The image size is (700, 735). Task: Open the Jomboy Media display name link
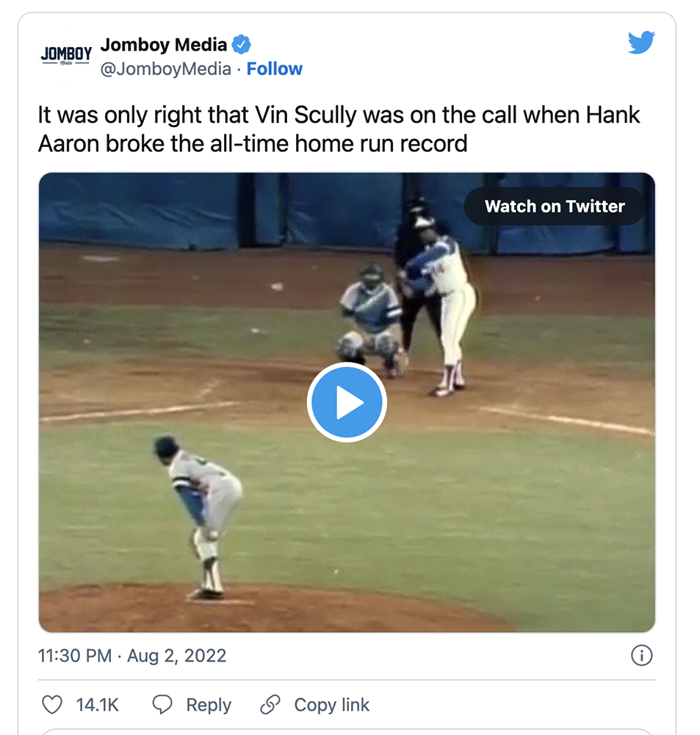point(163,45)
